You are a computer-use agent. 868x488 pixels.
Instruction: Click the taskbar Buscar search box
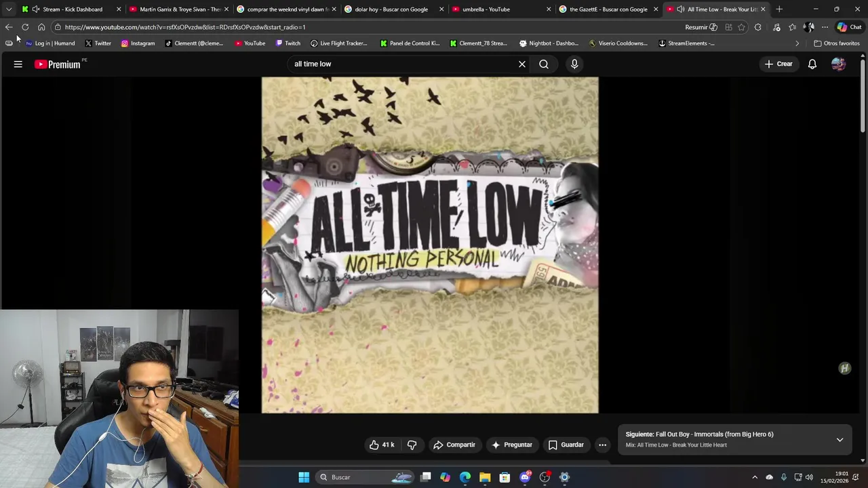pyautogui.click(x=365, y=477)
